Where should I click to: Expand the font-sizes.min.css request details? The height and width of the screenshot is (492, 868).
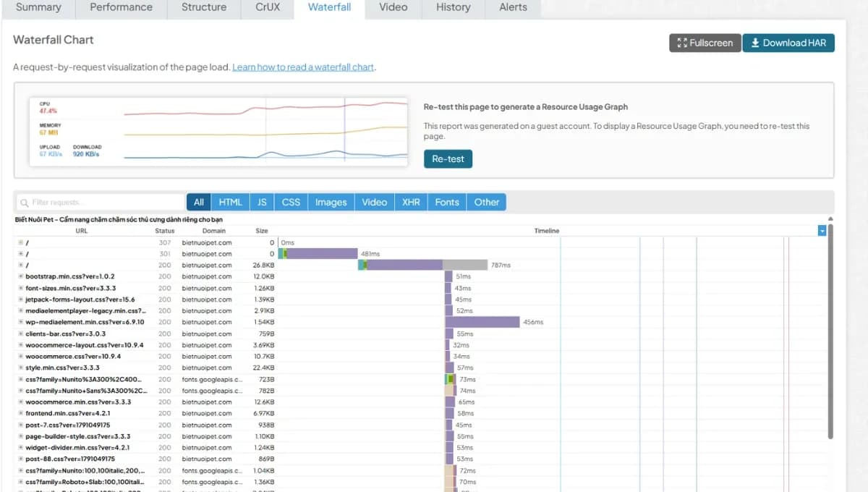(21, 288)
